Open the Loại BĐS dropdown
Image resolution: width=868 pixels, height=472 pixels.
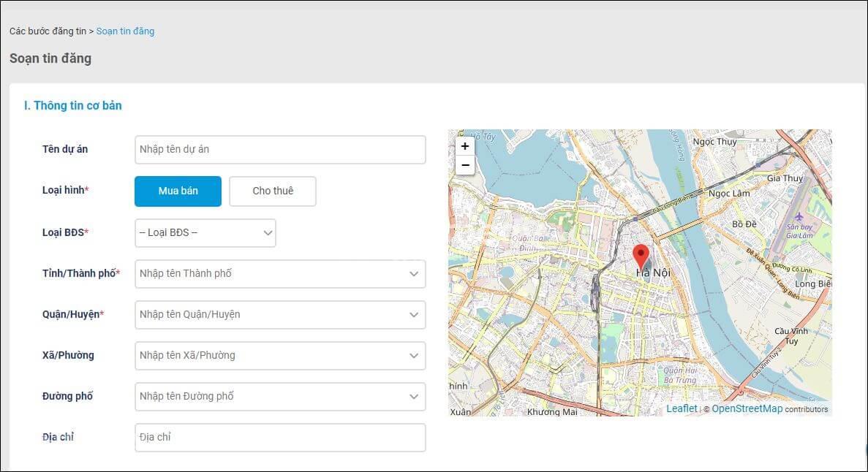pos(205,232)
